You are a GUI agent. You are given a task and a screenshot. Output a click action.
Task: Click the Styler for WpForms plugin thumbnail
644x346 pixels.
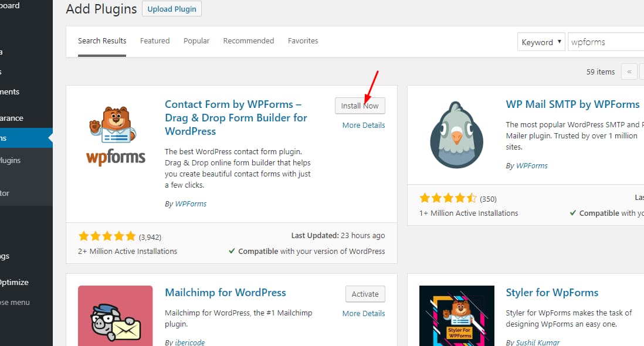pos(456,316)
